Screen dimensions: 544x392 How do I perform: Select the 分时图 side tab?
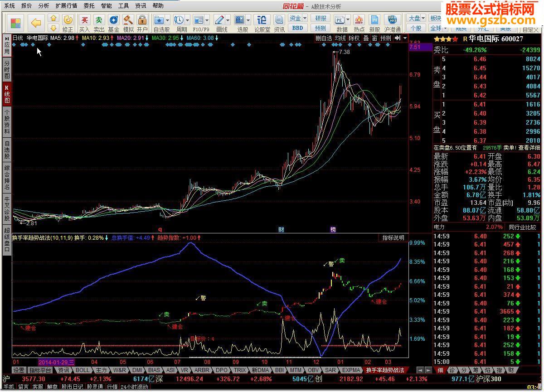click(x=7, y=70)
